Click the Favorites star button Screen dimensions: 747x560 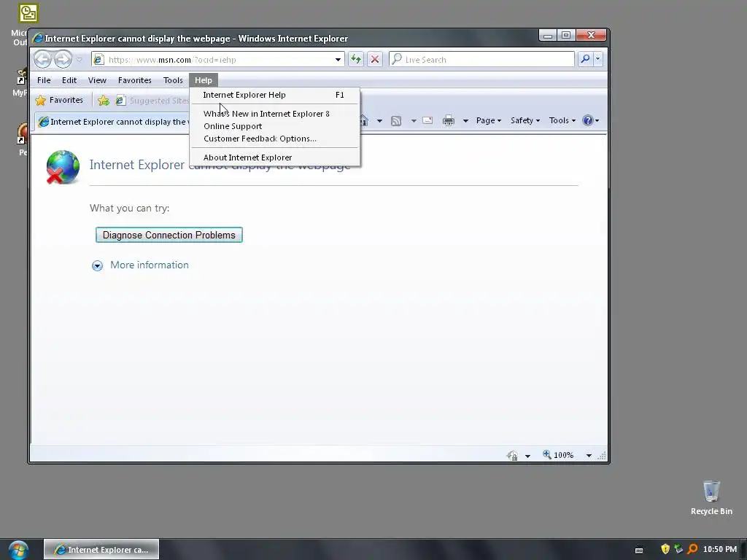[x=60, y=100]
